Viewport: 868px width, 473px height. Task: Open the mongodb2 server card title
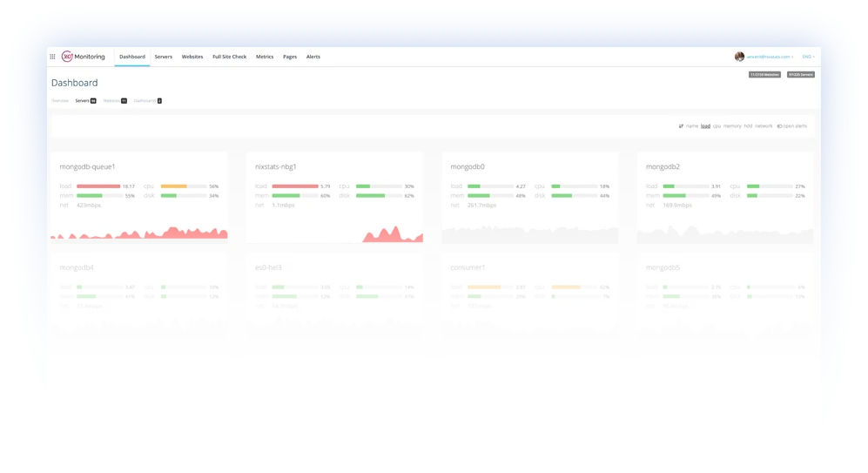pyautogui.click(x=663, y=166)
